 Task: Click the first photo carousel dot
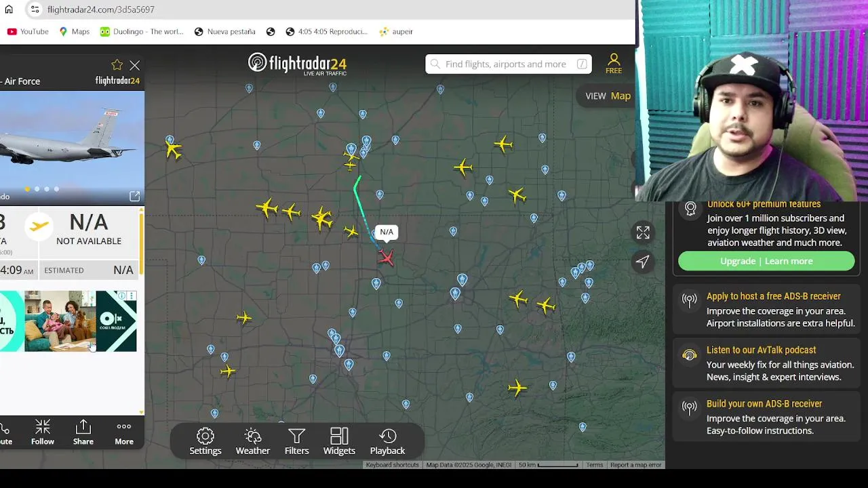[x=27, y=189]
